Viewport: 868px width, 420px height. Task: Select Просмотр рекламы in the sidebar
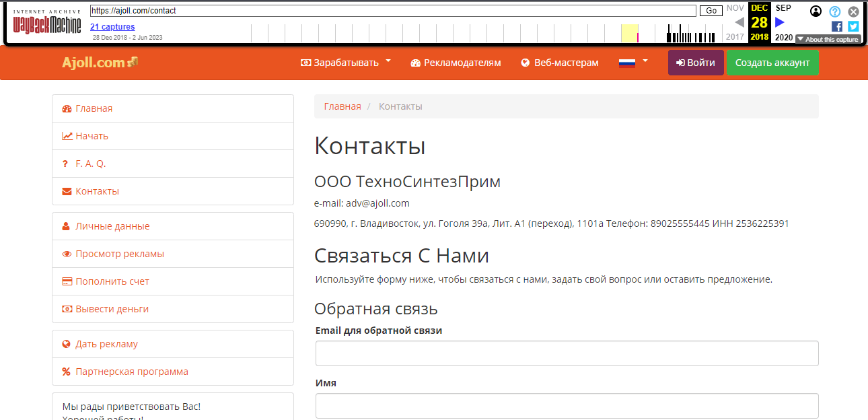(x=120, y=254)
